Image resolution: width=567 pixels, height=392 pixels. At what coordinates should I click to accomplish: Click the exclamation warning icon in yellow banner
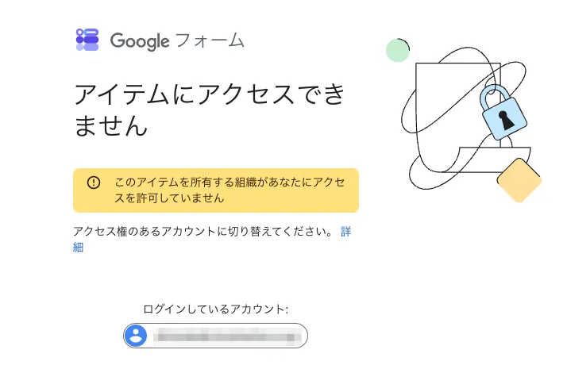94,182
